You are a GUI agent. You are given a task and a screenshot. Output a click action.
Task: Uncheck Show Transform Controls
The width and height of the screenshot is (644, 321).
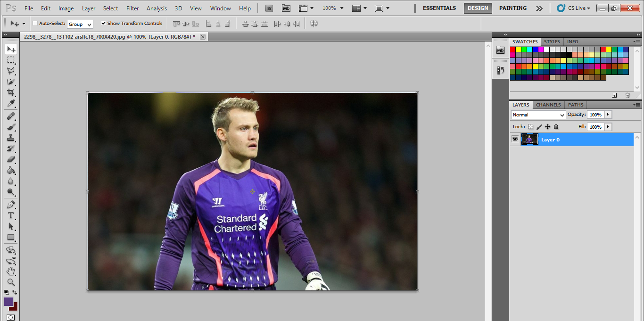click(103, 24)
